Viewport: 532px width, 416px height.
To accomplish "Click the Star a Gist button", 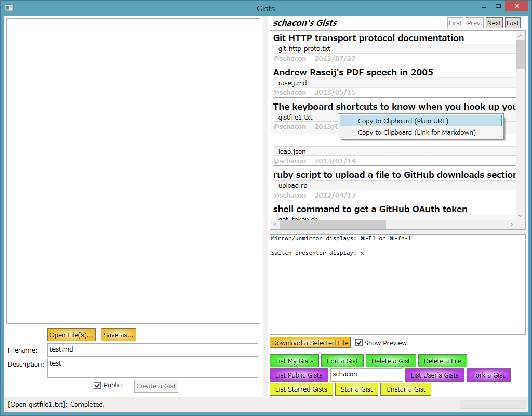I will (x=356, y=389).
